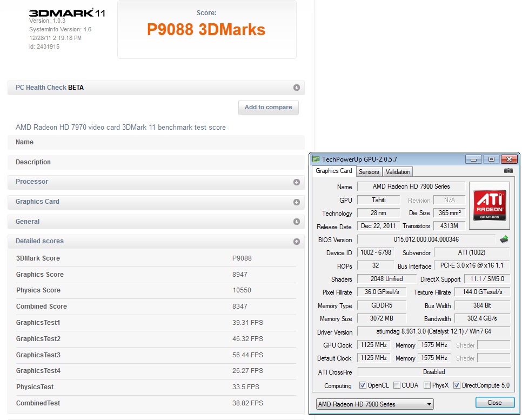Toggle the OpenCL checkbox

(363, 385)
